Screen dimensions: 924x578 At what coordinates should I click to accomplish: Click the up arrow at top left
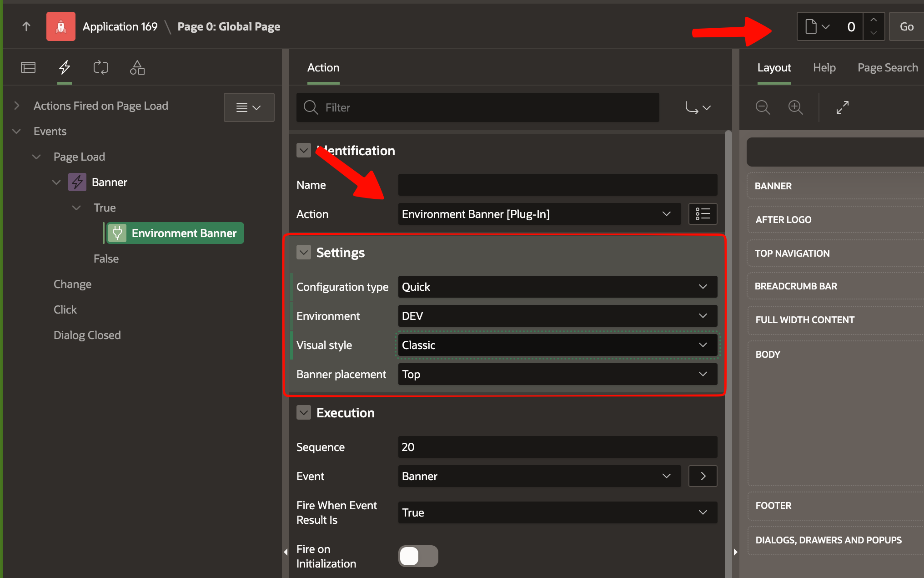pos(26,26)
